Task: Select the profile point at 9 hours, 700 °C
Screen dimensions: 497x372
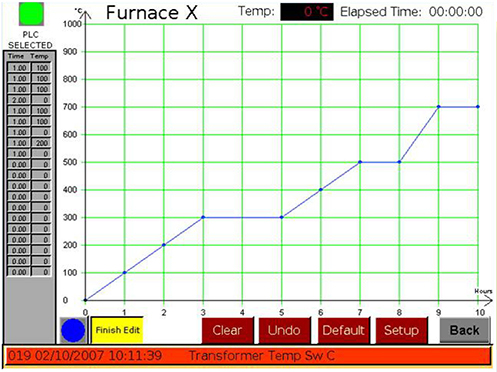Action: (438, 107)
